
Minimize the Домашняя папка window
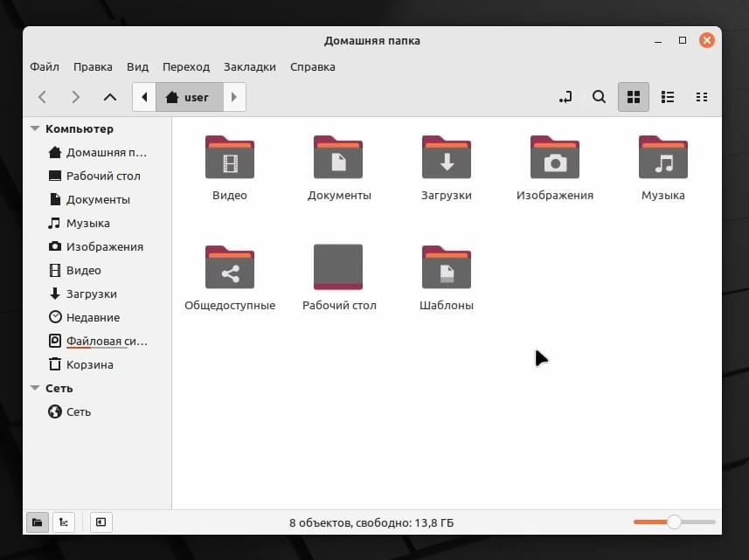658,40
